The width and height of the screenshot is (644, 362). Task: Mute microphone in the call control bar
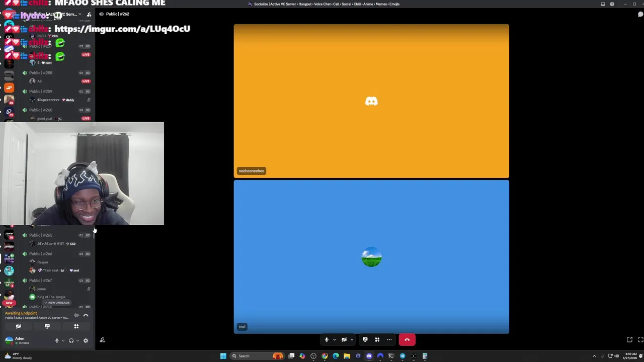pyautogui.click(x=327, y=340)
